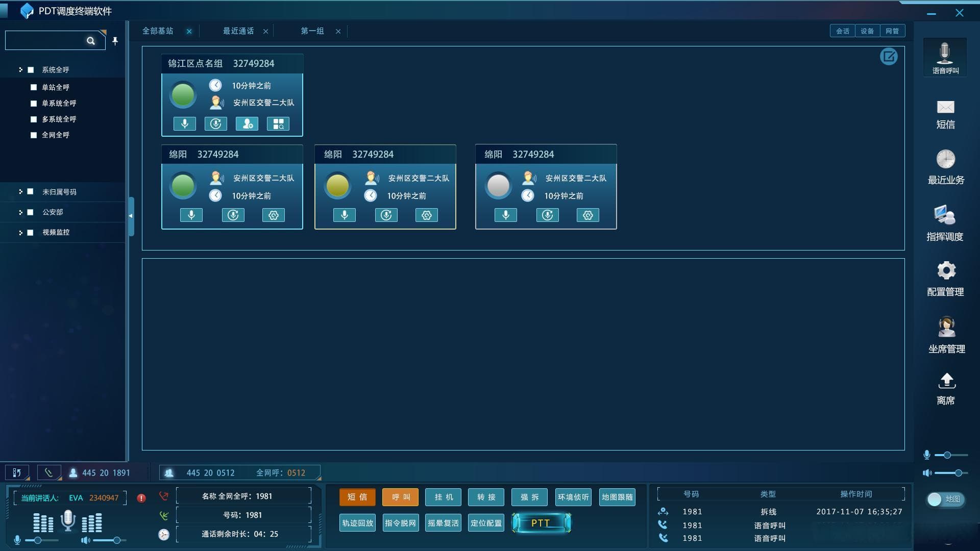Open 最近业务 recent business clock icon
This screenshot has height=551, width=980.
click(x=945, y=167)
